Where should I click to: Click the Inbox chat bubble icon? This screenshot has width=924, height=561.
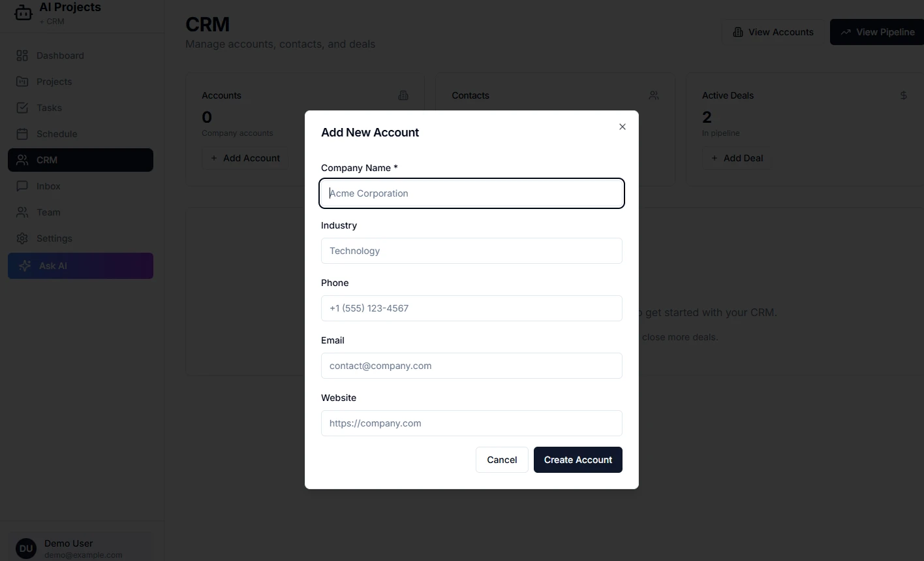click(22, 186)
